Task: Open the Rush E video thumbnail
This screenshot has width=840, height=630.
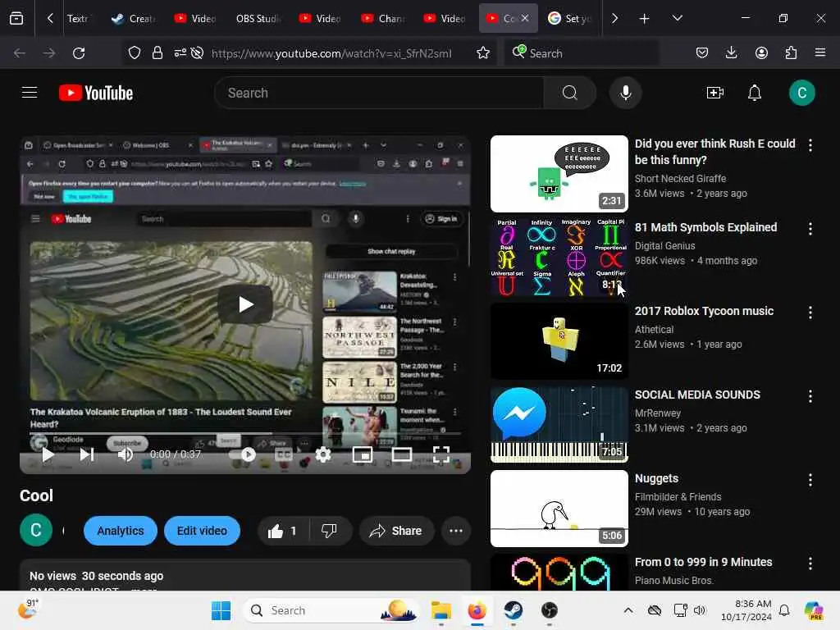Action: [x=559, y=174]
